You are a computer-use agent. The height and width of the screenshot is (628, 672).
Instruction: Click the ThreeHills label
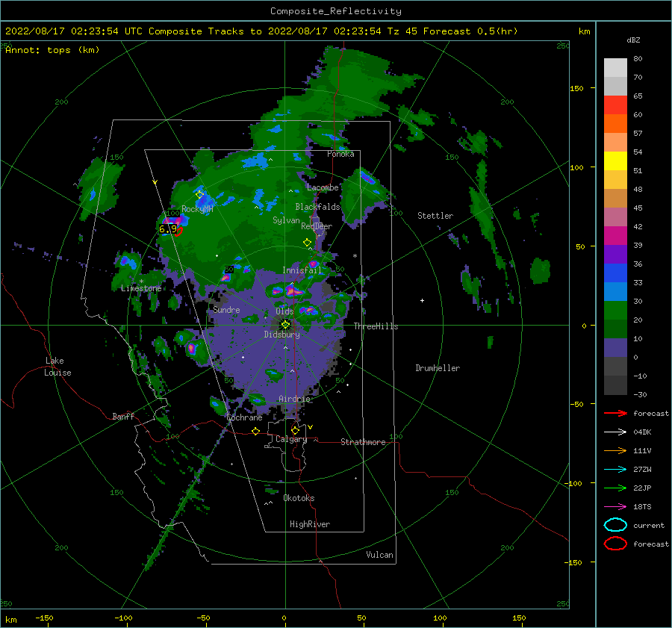pos(376,326)
